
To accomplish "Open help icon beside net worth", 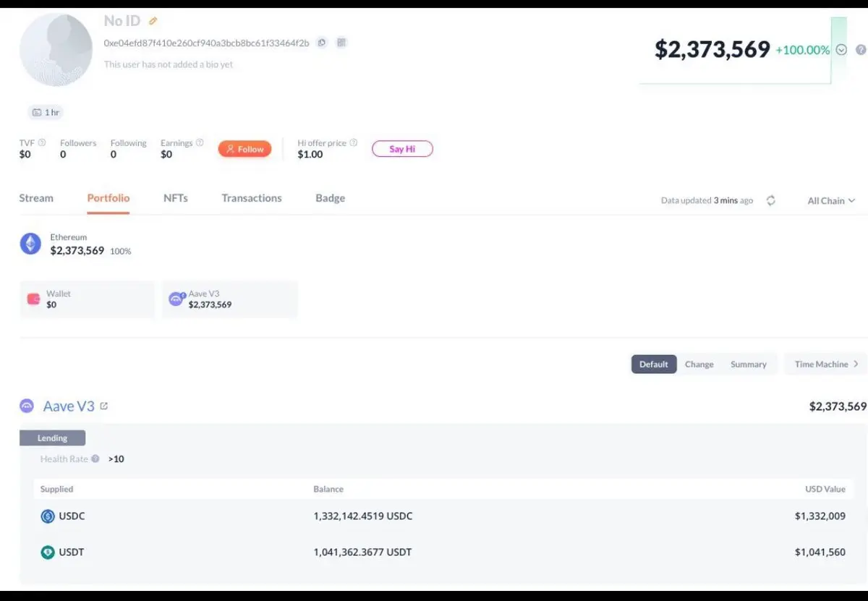I will click(x=861, y=50).
